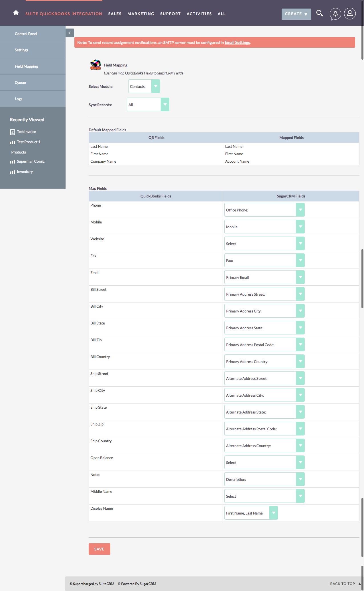The width and height of the screenshot is (364, 591).
Task: Open Sync Records dropdown showing All
Action: coord(148,104)
